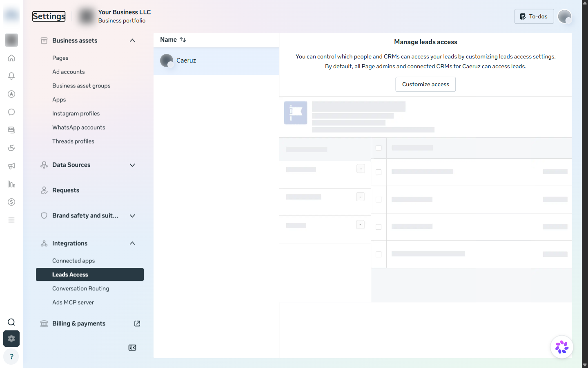
Task: Open Ad accounts settings item
Action: pyautogui.click(x=69, y=72)
